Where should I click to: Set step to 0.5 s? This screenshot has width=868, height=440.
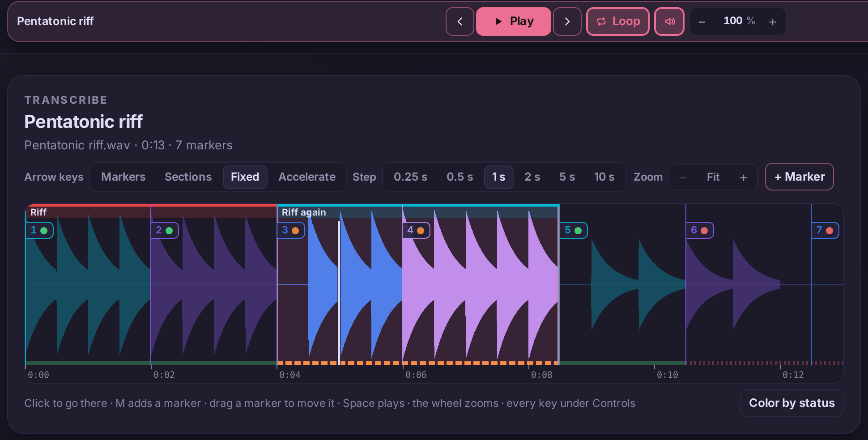click(x=460, y=177)
